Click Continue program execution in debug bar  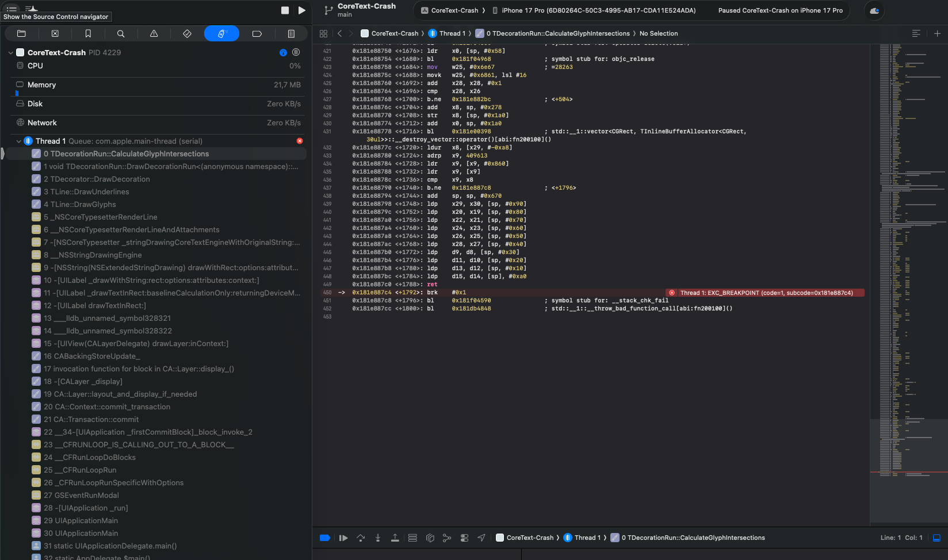[x=343, y=538]
